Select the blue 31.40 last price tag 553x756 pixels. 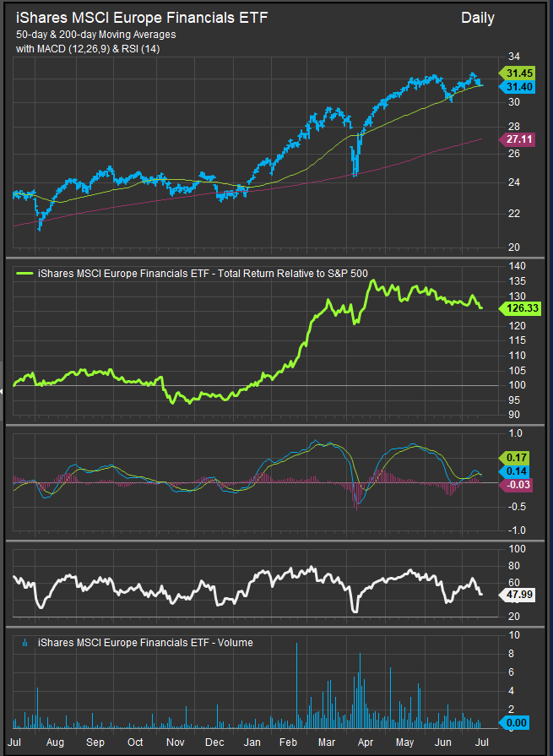tap(517, 86)
